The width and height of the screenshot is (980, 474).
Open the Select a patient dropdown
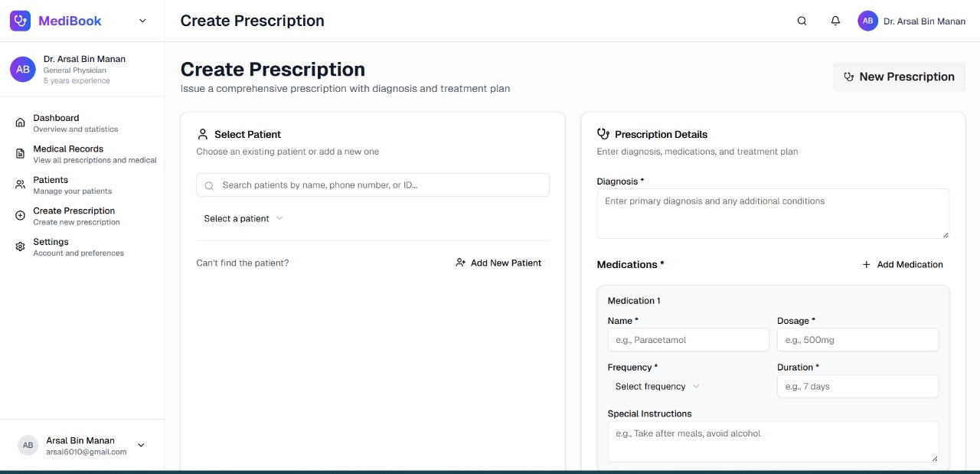point(243,218)
